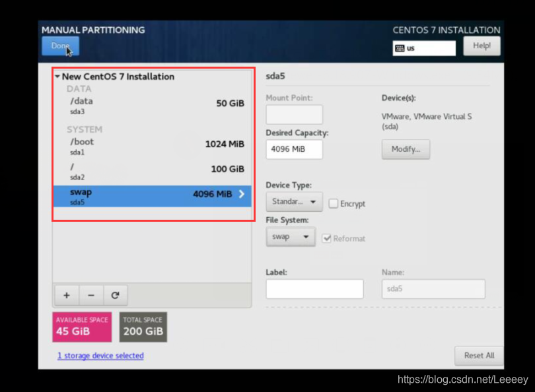Click the Label input field

coord(314,289)
